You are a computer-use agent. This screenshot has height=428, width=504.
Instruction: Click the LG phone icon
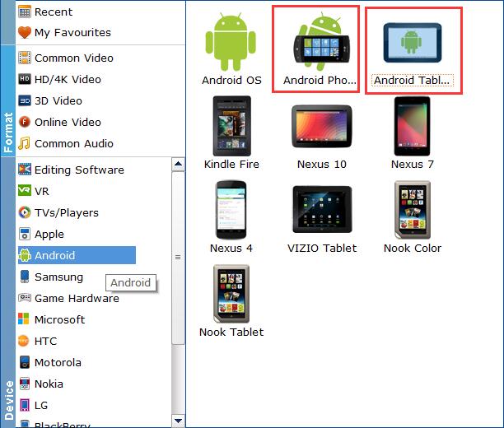tap(25, 405)
